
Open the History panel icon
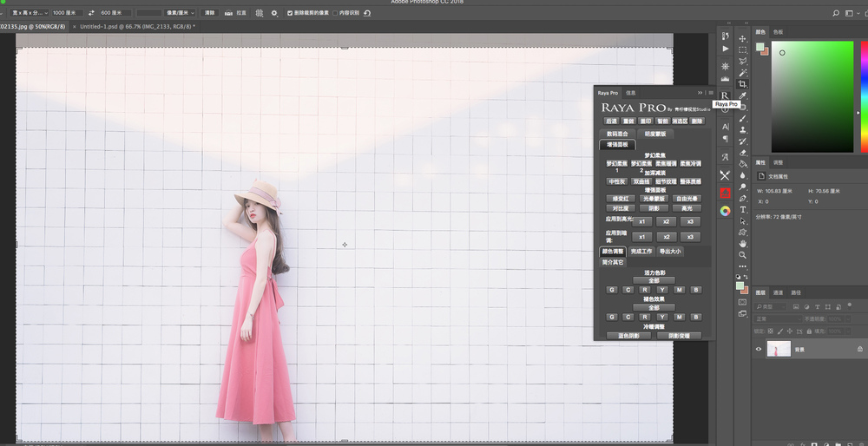[x=725, y=36]
